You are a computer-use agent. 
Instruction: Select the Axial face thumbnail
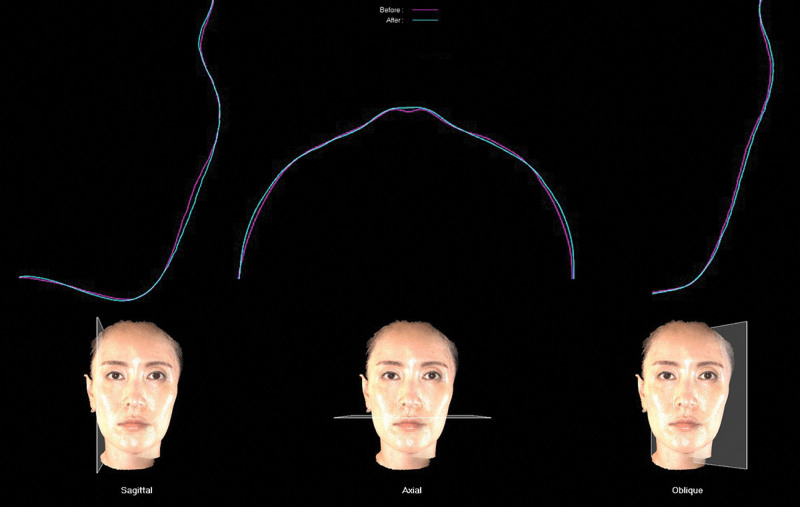point(411,395)
